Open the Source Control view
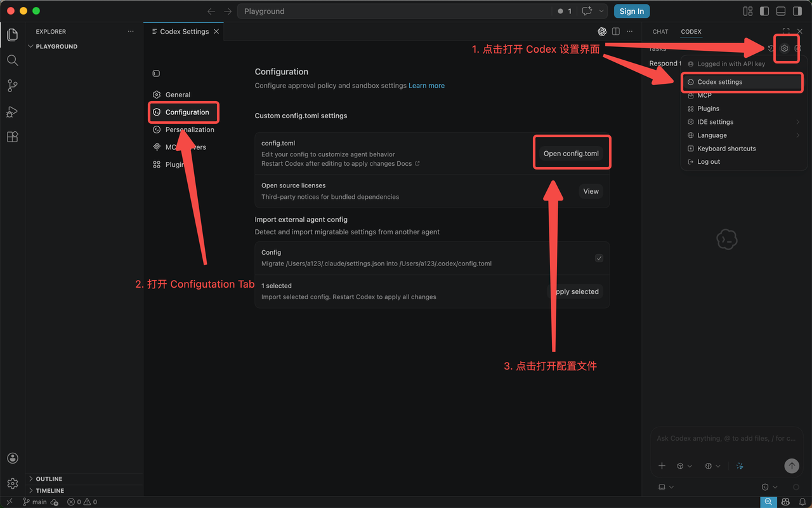The image size is (812, 508). click(12, 86)
